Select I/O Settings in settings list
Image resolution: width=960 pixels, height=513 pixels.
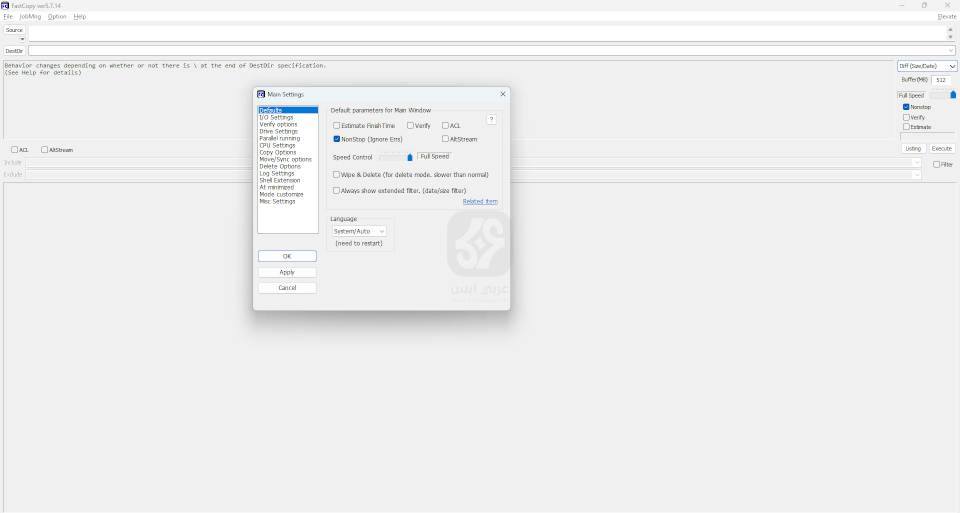(x=288, y=118)
